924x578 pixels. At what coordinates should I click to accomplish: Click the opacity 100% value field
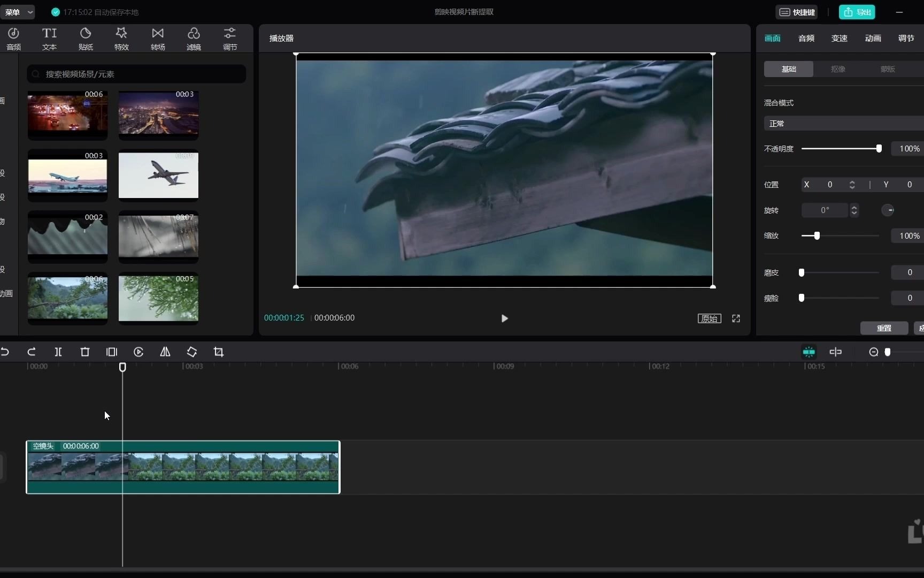908,149
